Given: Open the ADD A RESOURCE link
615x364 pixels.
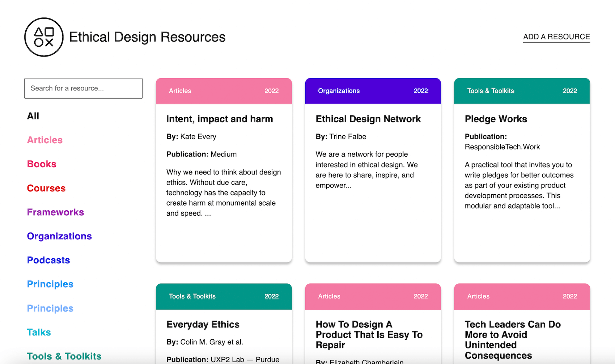Looking at the screenshot, I should (556, 37).
